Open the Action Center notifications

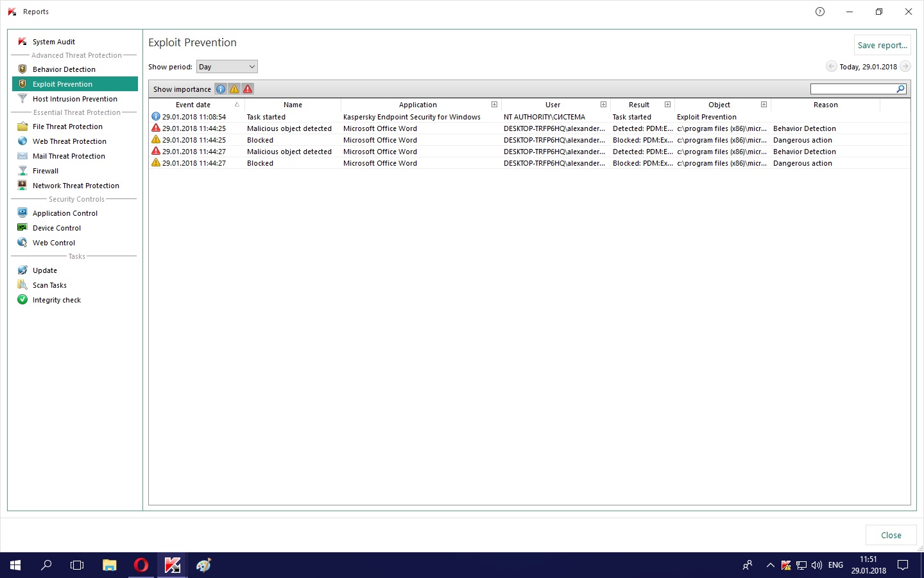click(x=903, y=565)
